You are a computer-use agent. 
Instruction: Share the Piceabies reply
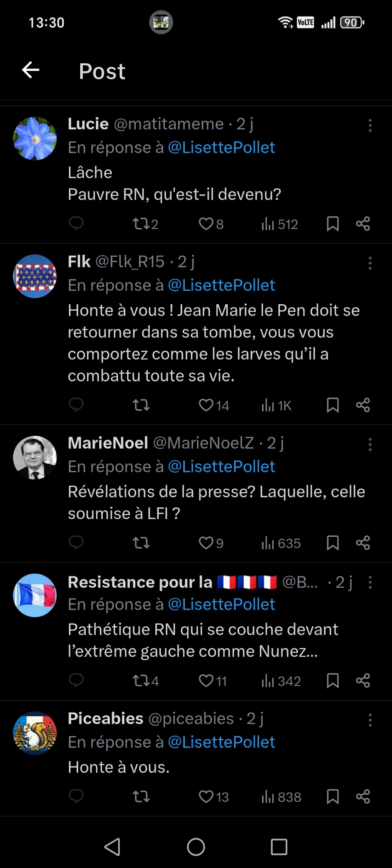[363, 797]
